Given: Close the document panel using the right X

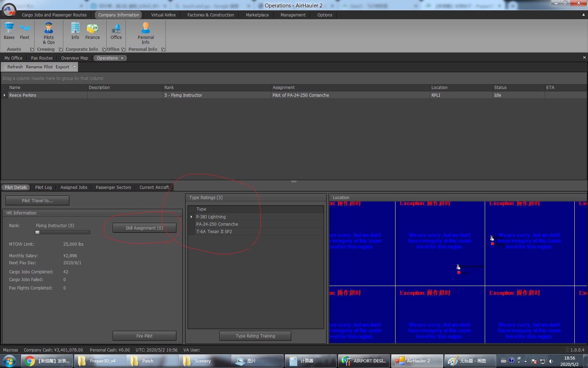Looking at the screenshot, I should pos(584,57).
